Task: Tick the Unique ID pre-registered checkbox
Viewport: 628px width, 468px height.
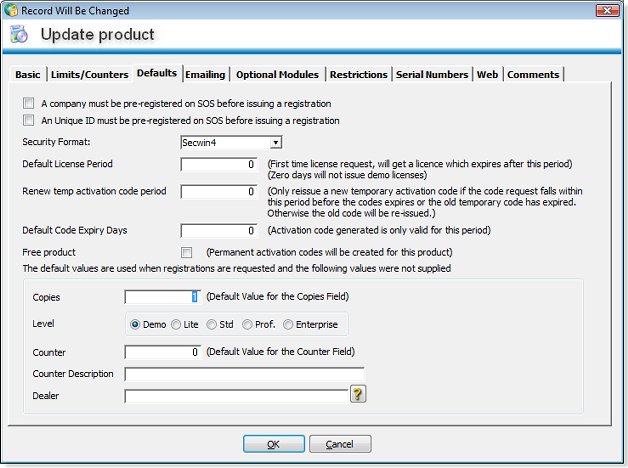Action: pyautogui.click(x=27, y=121)
